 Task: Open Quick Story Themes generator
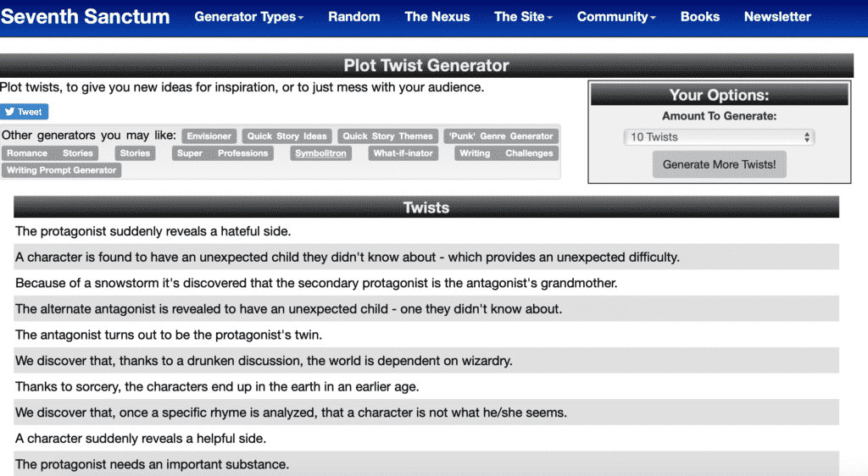coord(387,136)
